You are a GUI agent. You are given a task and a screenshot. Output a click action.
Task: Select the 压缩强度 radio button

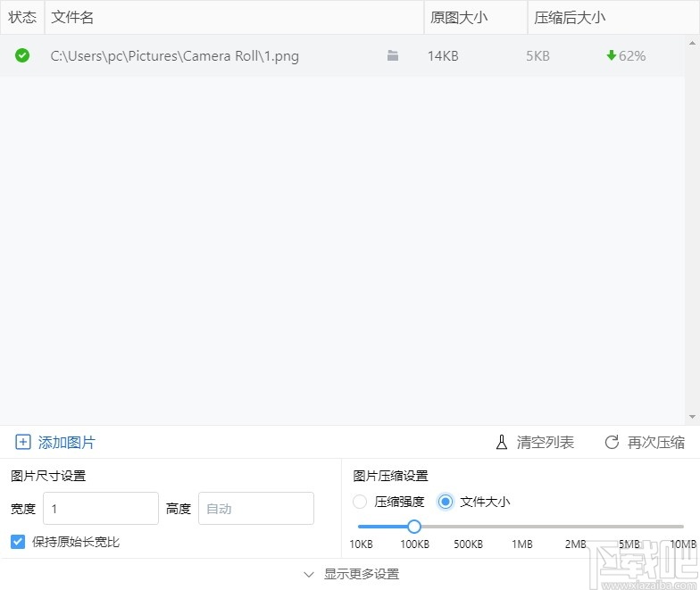click(x=360, y=502)
